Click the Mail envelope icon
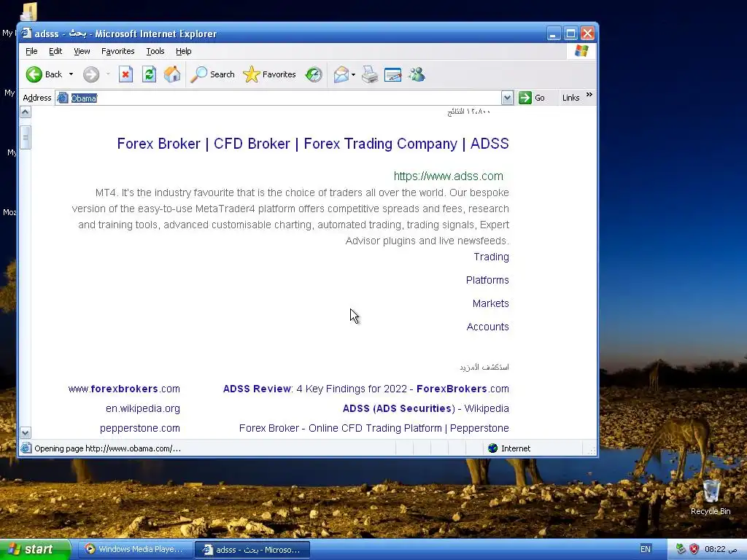The width and height of the screenshot is (747, 560). pos(341,74)
